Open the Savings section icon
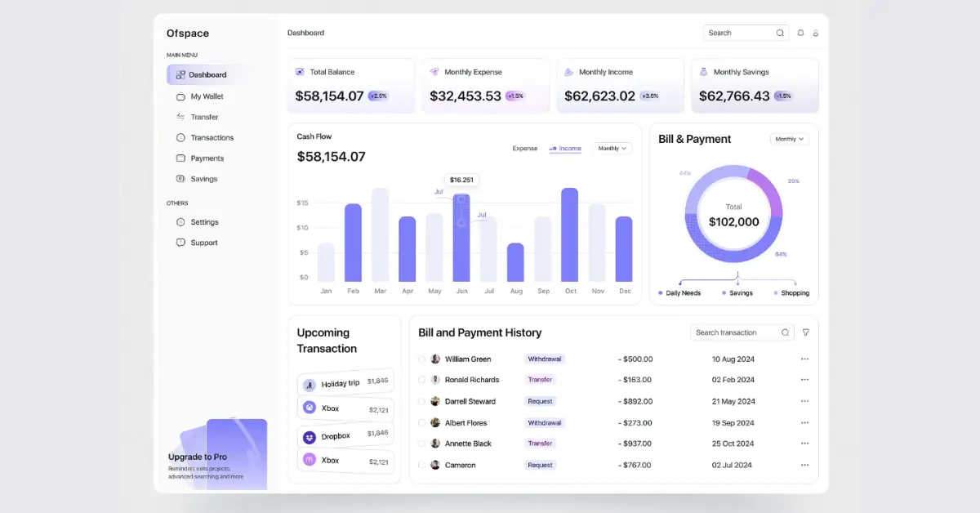This screenshot has width=980, height=513. (x=181, y=178)
